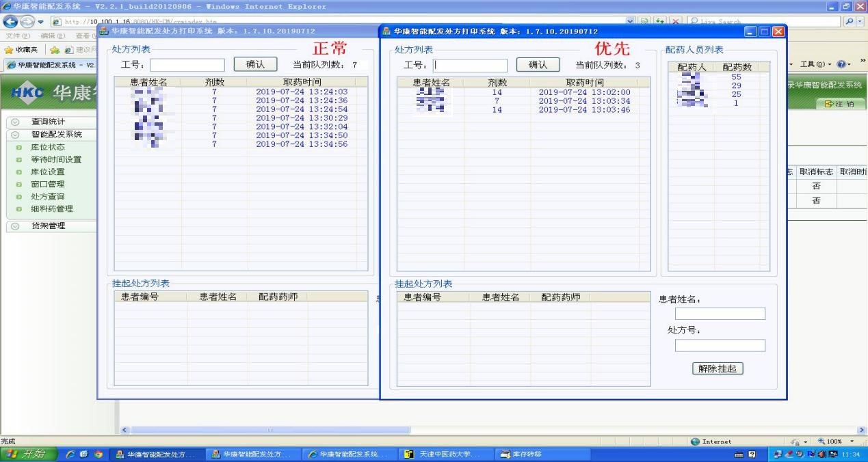868x462 pixels.
Task: Click the 配药数 column header
Action: (x=737, y=67)
